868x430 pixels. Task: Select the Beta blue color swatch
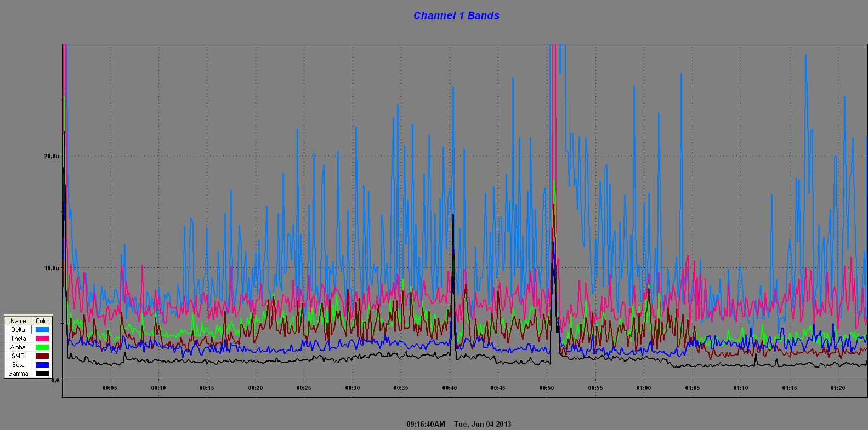42,365
